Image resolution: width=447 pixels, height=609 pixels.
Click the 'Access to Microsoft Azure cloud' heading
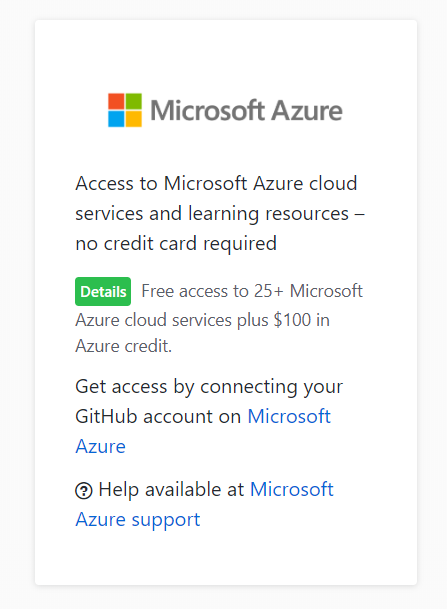tap(216, 183)
